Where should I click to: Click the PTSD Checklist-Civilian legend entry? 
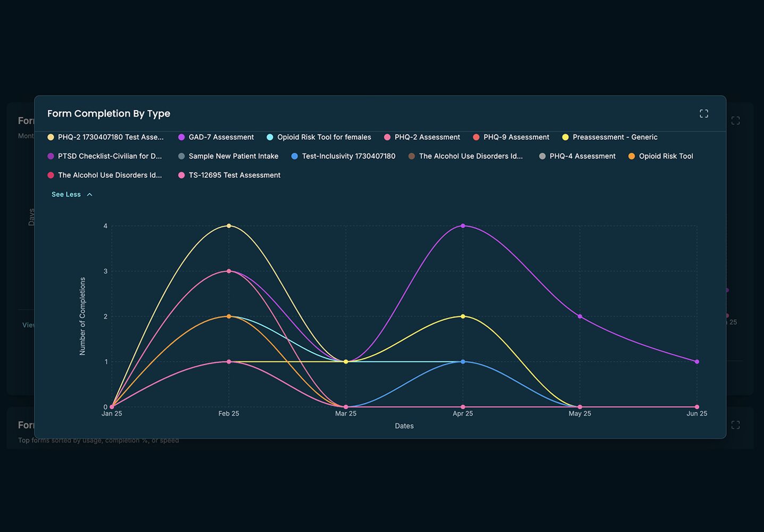click(x=109, y=156)
